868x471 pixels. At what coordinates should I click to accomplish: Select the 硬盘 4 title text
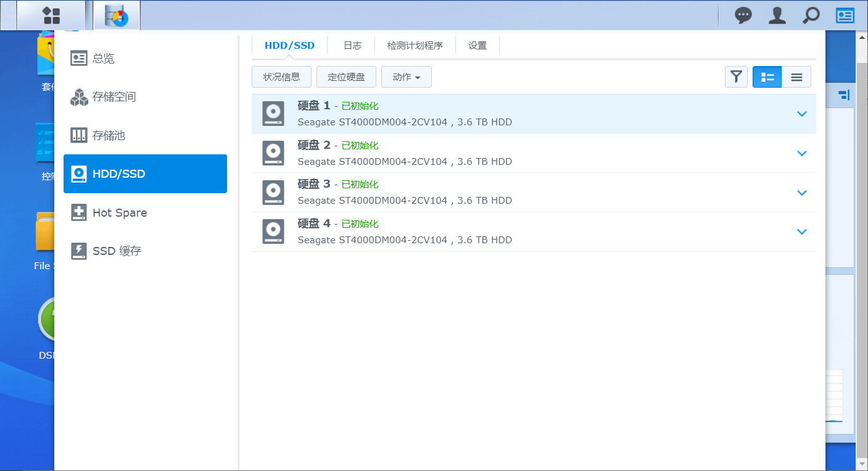(314, 223)
